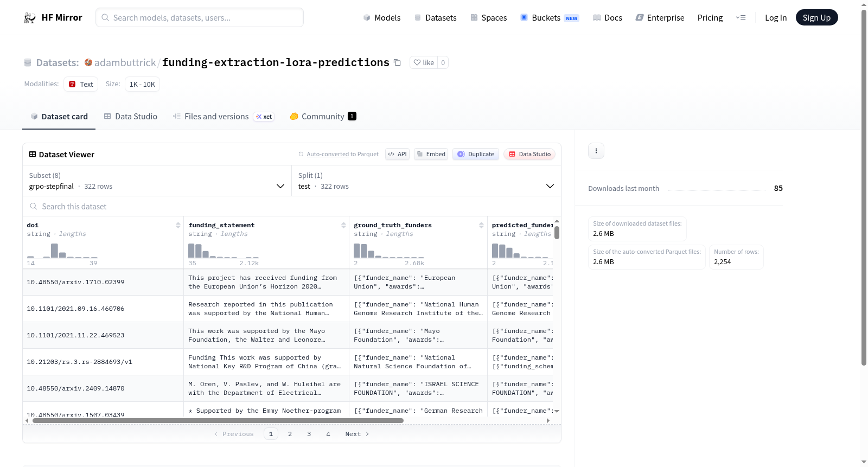Open the Auto-converted to Parquet link
Screen dimensions: 868x467
(343, 154)
